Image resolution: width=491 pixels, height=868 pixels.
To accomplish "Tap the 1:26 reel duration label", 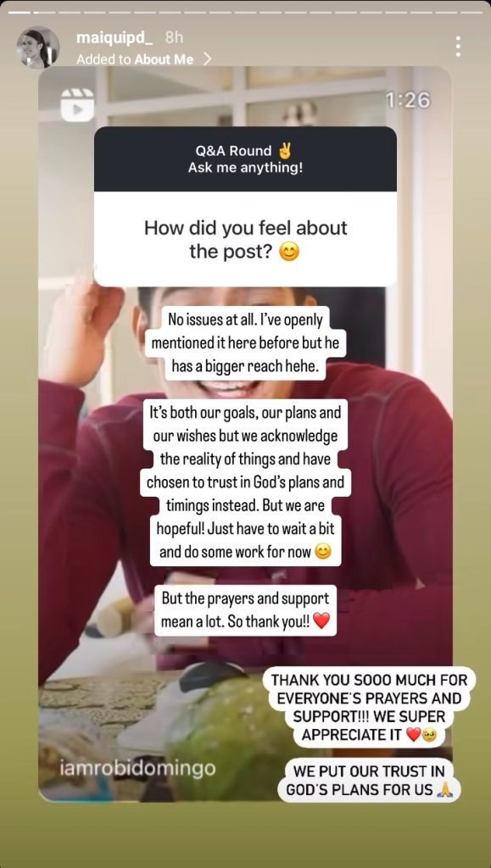I will click(409, 100).
